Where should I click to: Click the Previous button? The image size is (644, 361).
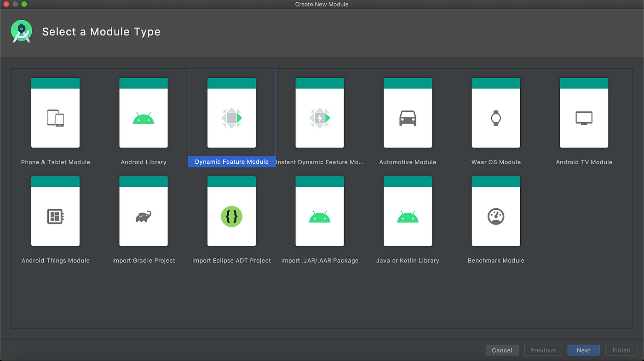543,350
